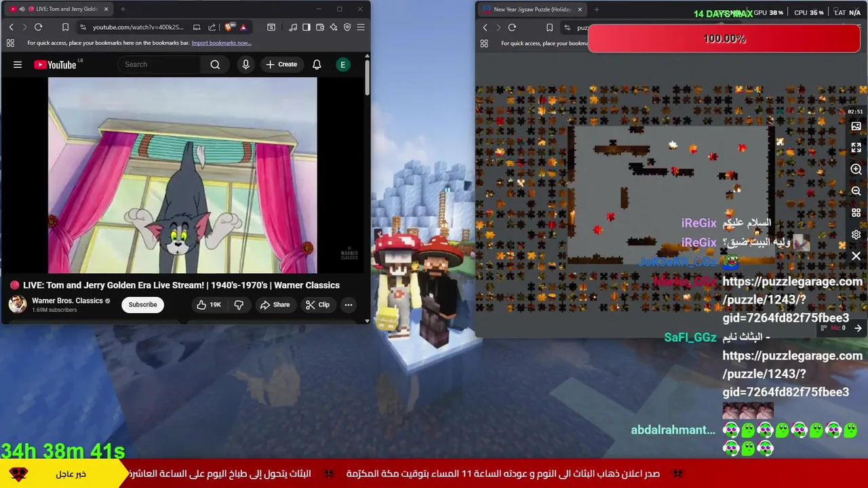Reload the YouTube page
This screenshot has height=488, width=868.
coord(39,27)
